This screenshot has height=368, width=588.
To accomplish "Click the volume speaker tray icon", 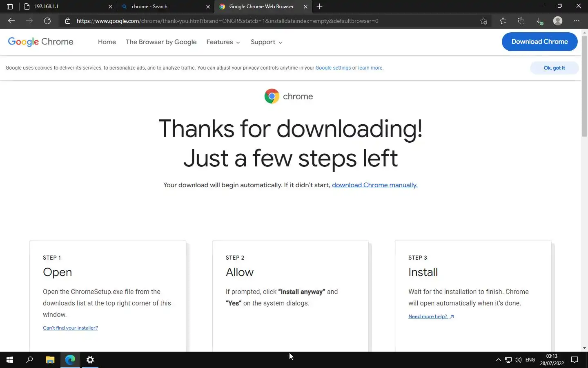I will point(518,360).
